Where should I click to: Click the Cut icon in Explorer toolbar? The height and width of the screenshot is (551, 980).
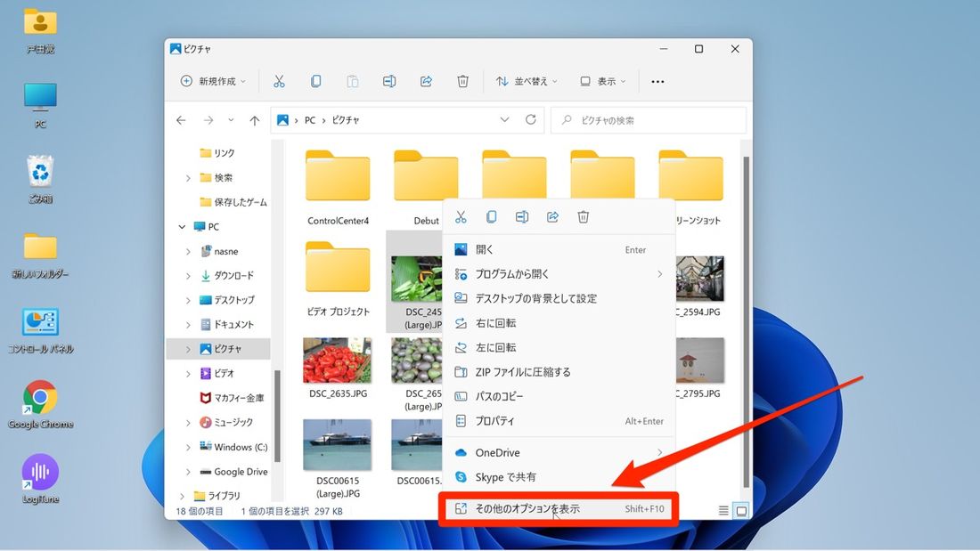point(279,81)
